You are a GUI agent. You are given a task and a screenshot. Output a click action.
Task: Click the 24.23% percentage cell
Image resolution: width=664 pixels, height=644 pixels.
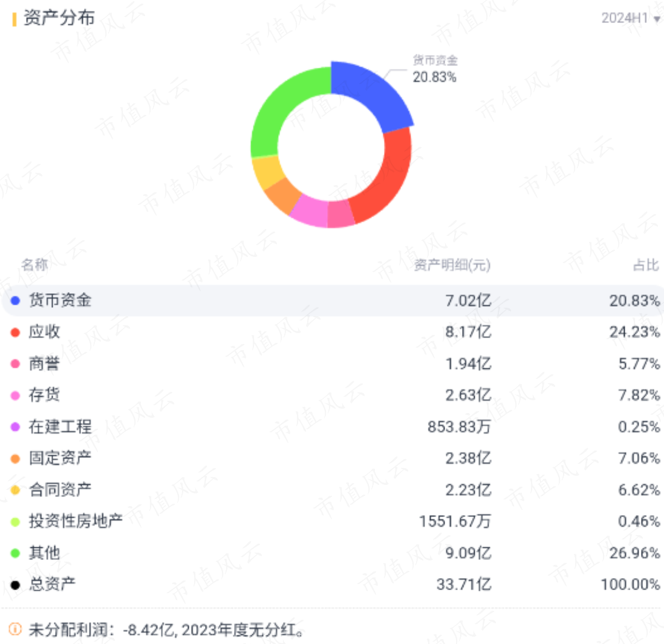[x=634, y=332]
